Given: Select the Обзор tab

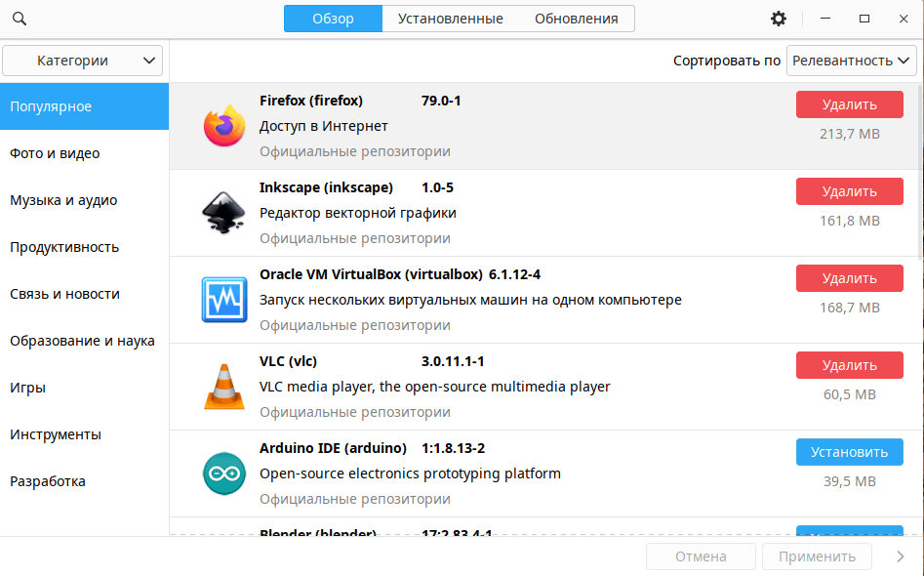Looking at the screenshot, I should tap(333, 19).
